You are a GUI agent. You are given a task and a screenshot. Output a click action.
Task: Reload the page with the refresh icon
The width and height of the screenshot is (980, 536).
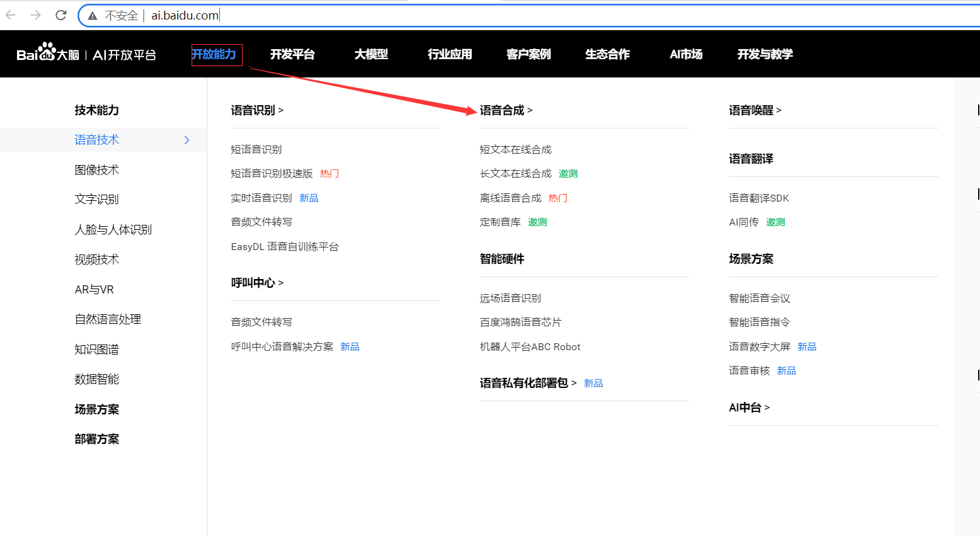pyautogui.click(x=61, y=15)
